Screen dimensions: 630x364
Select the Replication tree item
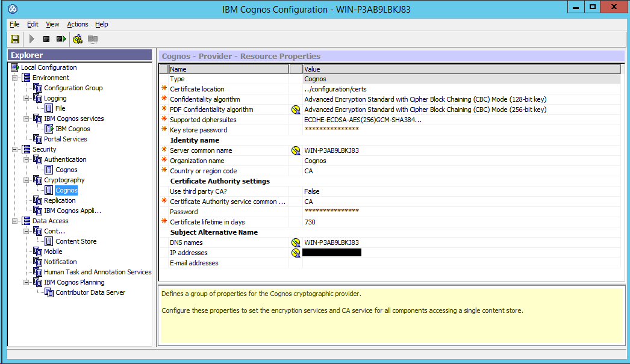click(x=60, y=200)
